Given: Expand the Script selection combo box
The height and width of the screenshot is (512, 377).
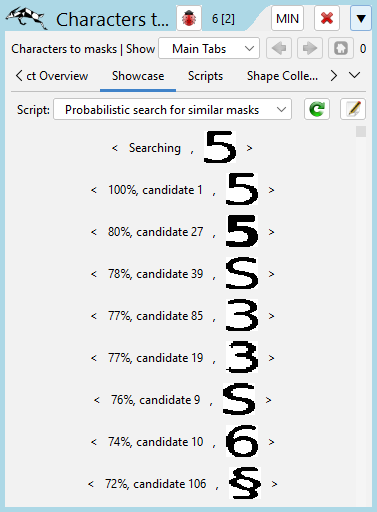Looking at the screenshot, I should pyautogui.click(x=172, y=109).
